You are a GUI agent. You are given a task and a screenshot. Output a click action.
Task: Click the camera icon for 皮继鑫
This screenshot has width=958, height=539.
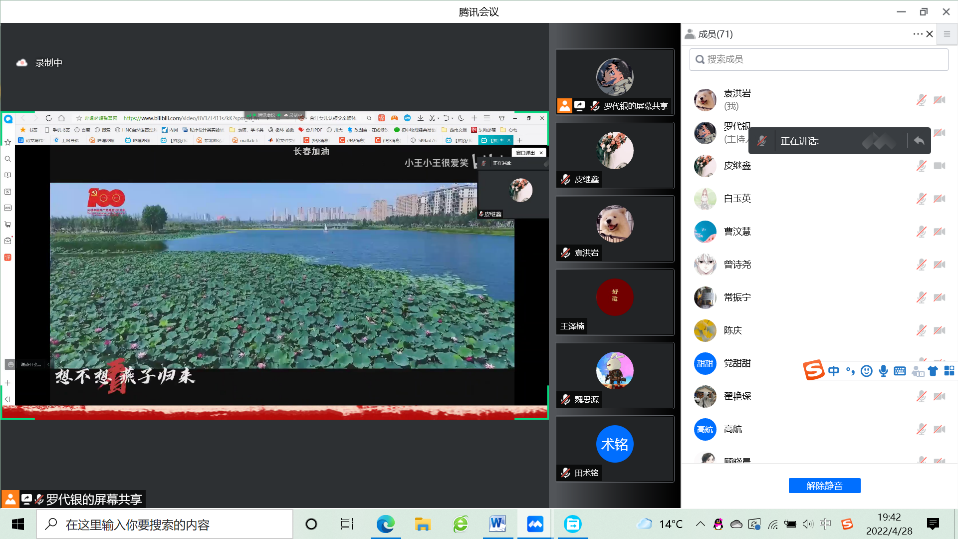click(939, 166)
